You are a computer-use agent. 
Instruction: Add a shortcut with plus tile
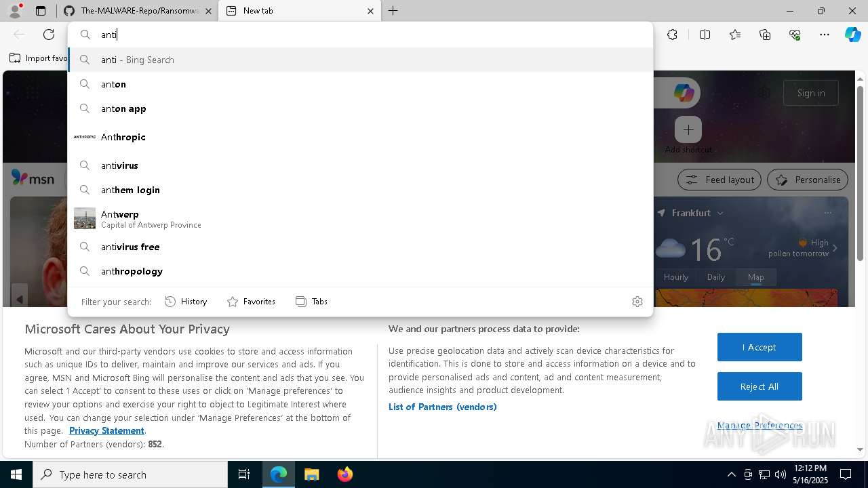pos(688,129)
